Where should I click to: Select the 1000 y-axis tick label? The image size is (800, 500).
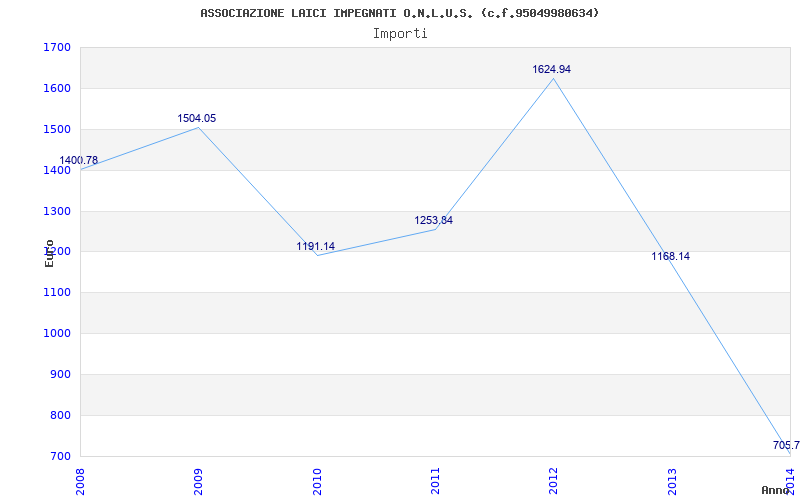[57, 334]
